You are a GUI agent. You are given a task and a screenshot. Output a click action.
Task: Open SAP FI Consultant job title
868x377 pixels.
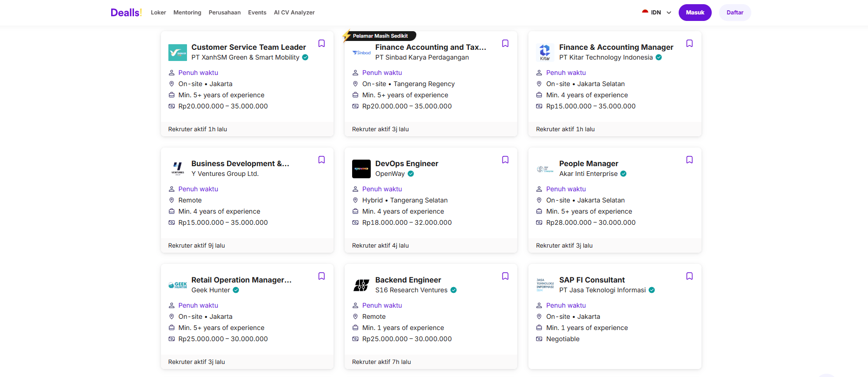click(x=592, y=280)
